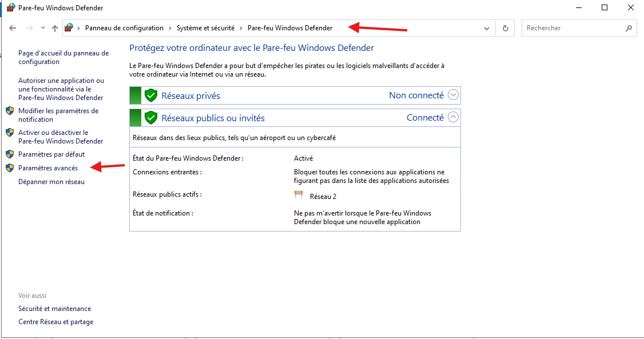Click shield icon beside 'Modifier les paramètres de notification'
Screen dimensions: 644x339
coord(10,111)
